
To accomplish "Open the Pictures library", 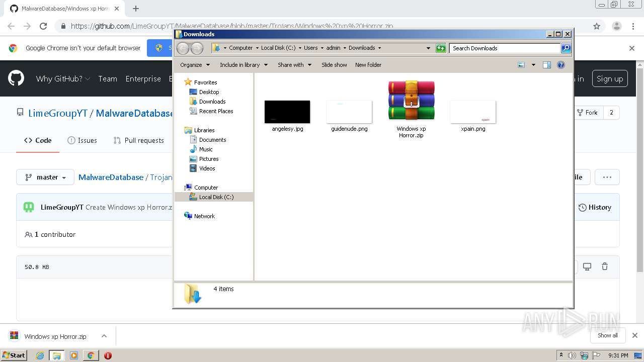I will coord(208,159).
